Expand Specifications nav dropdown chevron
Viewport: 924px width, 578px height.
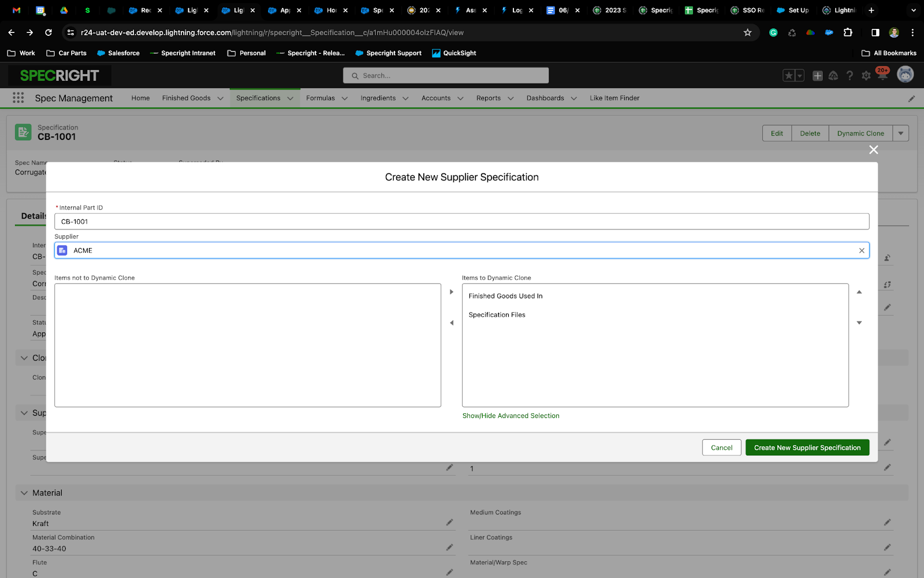(290, 98)
